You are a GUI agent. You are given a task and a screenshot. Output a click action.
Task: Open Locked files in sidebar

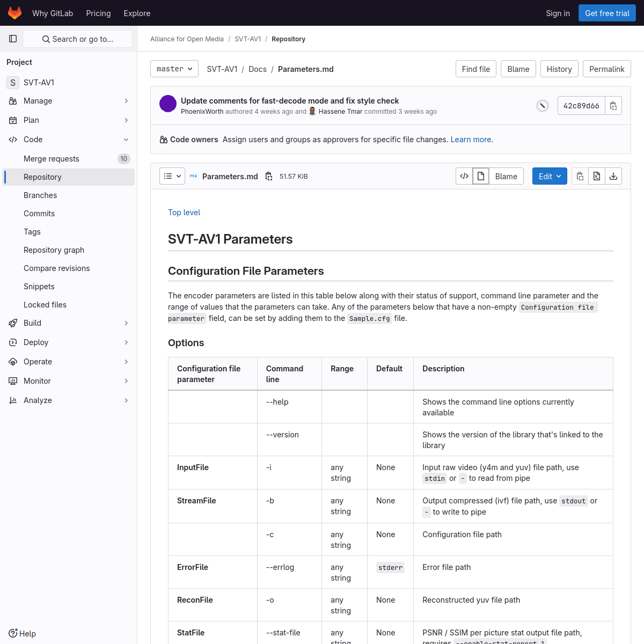[69, 305]
